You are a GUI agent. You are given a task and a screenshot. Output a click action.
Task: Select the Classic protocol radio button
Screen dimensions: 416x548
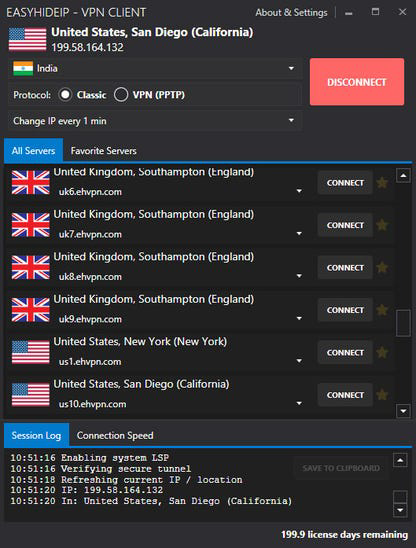point(65,95)
